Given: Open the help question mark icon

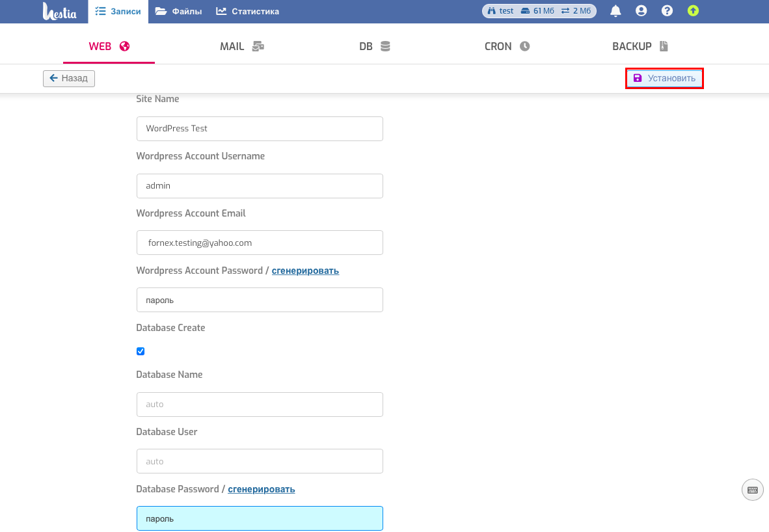Looking at the screenshot, I should click(x=667, y=11).
